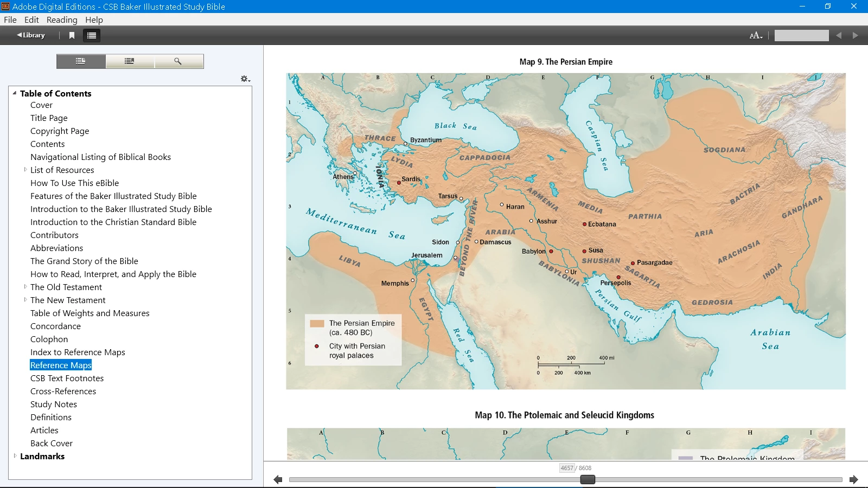Return to Library view
The image size is (868, 488).
pyautogui.click(x=31, y=35)
